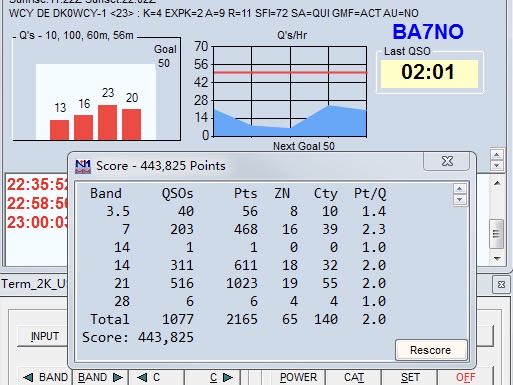Click the up arrow in Score window scrollbar
The image size is (513, 385).
[460, 189]
